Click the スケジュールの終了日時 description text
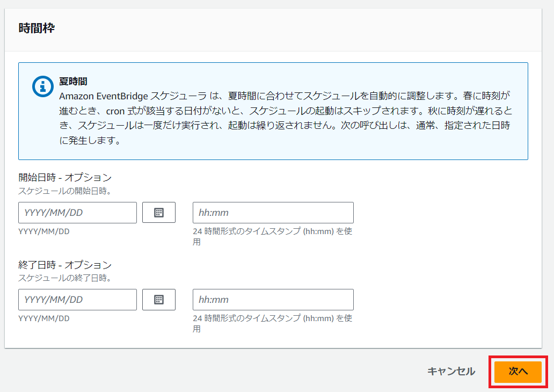 [x=65, y=278]
